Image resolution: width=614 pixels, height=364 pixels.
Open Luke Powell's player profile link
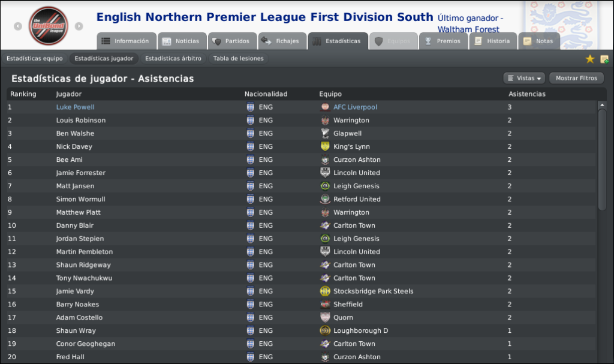pos(75,107)
